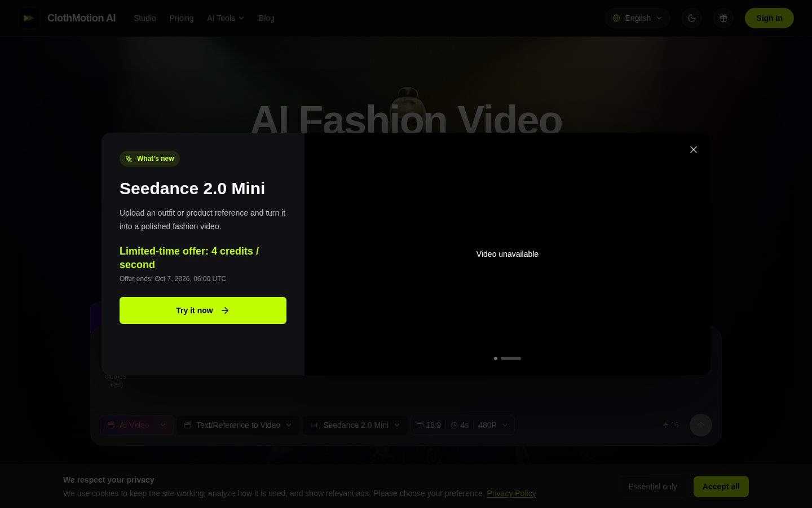Image resolution: width=812 pixels, height=508 pixels.
Task: Click the Sign in button
Action: click(769, 18)
